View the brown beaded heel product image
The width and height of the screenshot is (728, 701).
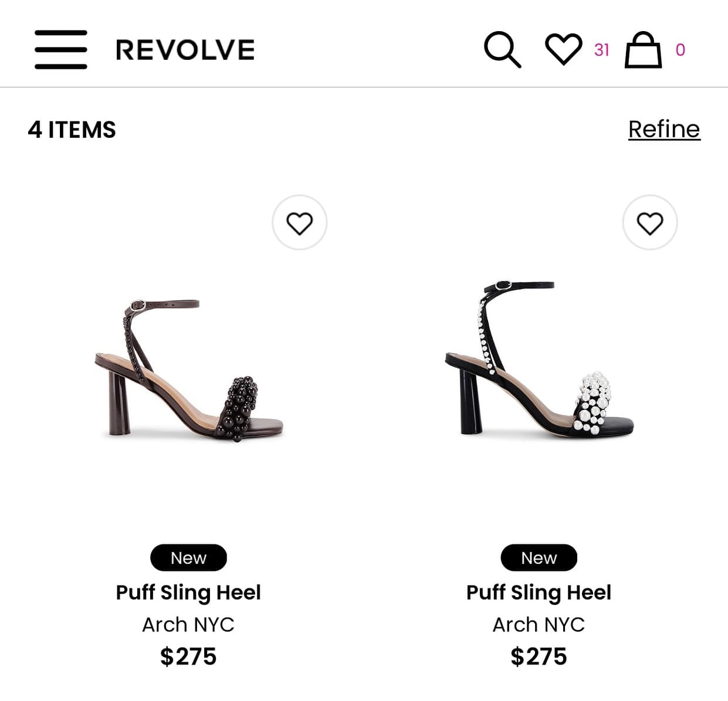click(x=189, y=371)
